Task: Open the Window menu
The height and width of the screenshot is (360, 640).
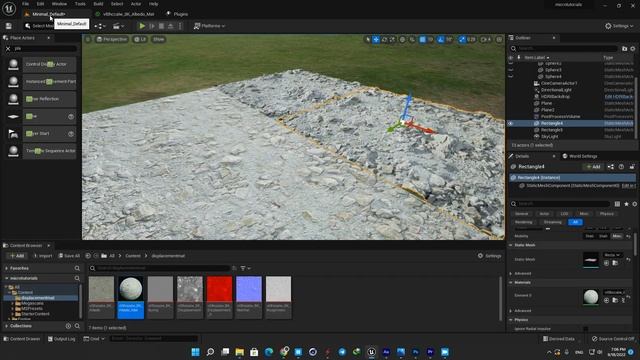Action: coord(59,4)
